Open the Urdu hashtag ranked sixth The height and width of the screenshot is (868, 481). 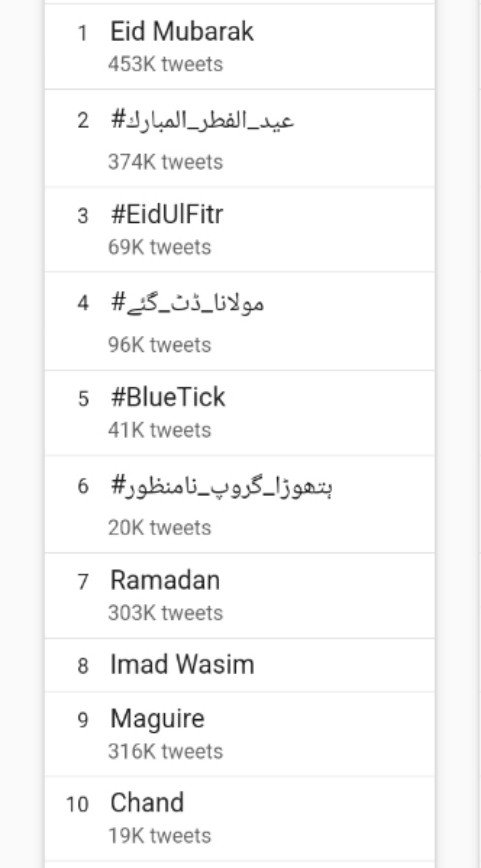221,487
